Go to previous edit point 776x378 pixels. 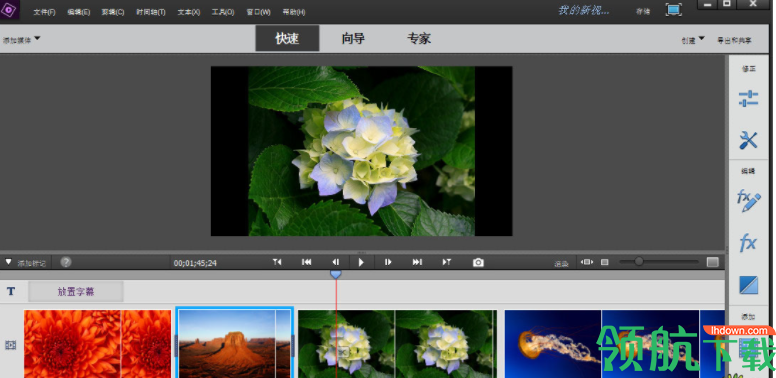(277, 262)
